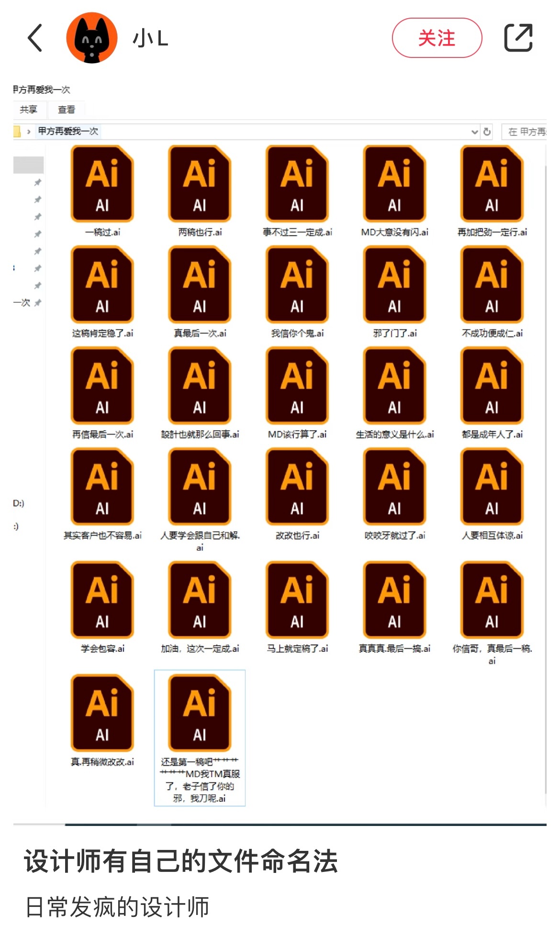Viewport: 560px width, 926px height.
Task: Click the image carousel progress bar
Action: [280, 825]
